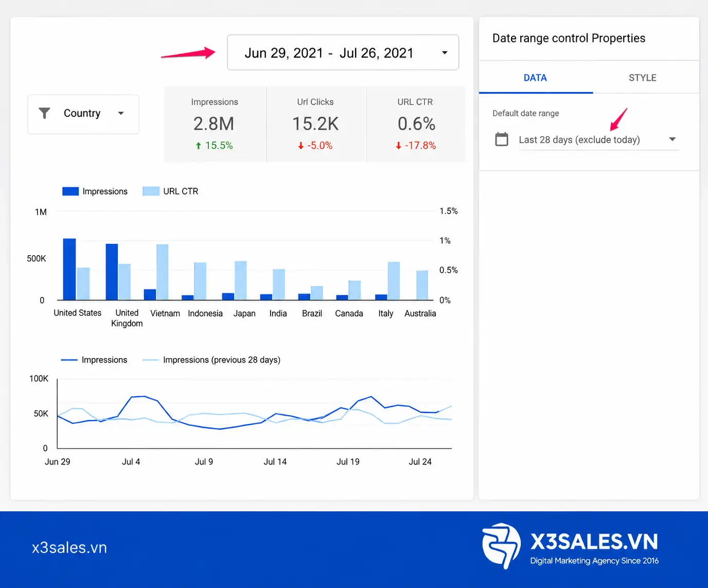Click the Jul 24 axis label
This screenshot has height=588, width=708.
click(420, 462)
